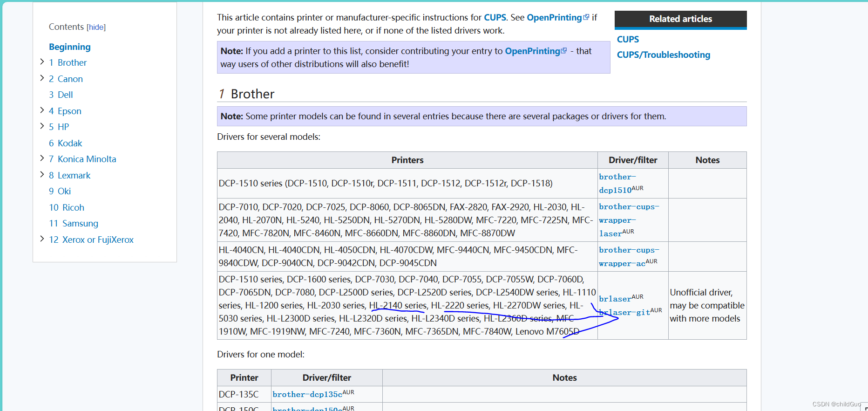Open the brlaser-git AUR package link
This screenshot has height=411, width=868.
pos(624,312)
